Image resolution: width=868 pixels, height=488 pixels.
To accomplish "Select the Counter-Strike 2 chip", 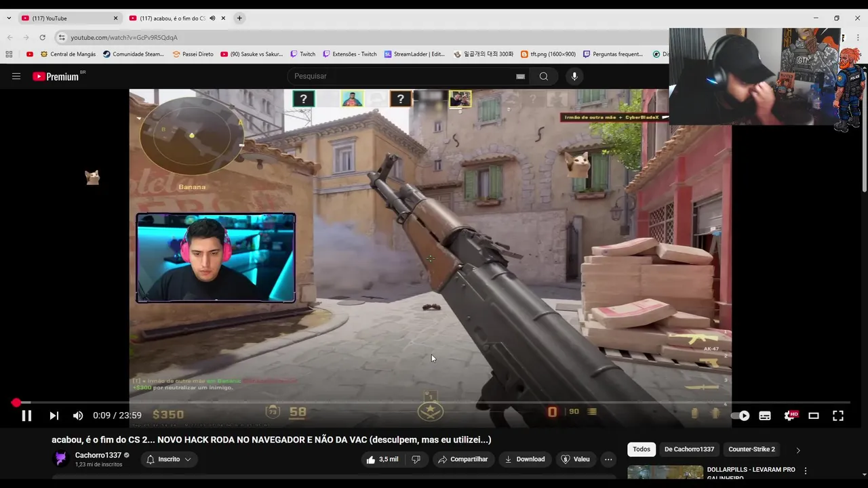I will tap(751, 449).
